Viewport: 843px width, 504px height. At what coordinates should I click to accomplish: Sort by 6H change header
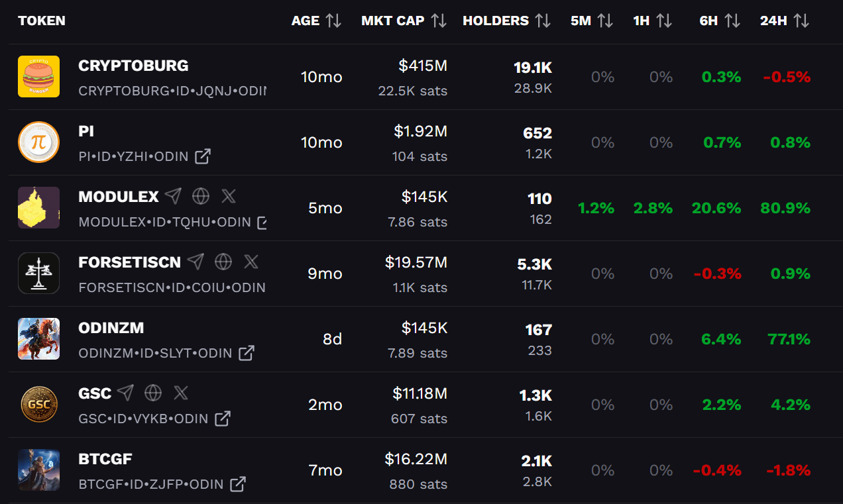732,21
